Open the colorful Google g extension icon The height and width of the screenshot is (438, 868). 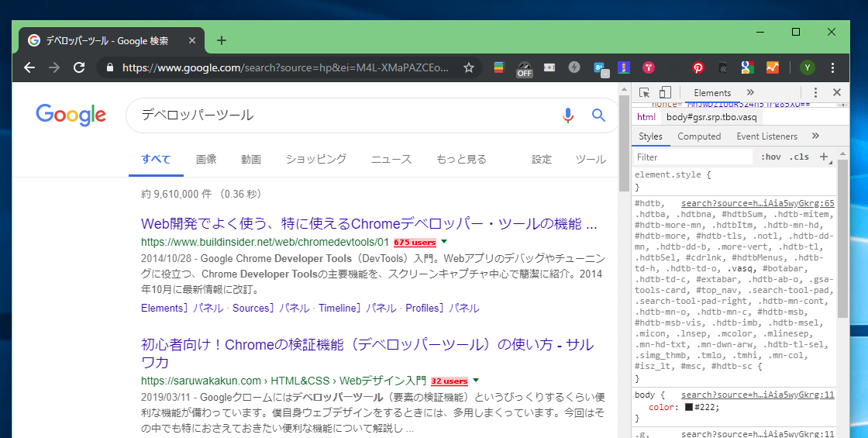click(747, 67)
